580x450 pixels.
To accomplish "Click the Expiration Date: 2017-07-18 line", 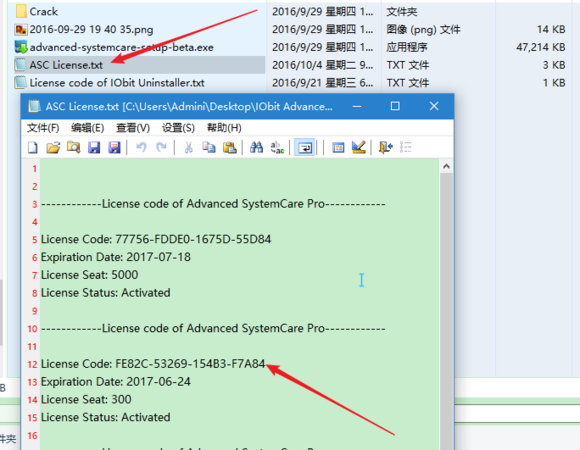I will pos(116,257).
